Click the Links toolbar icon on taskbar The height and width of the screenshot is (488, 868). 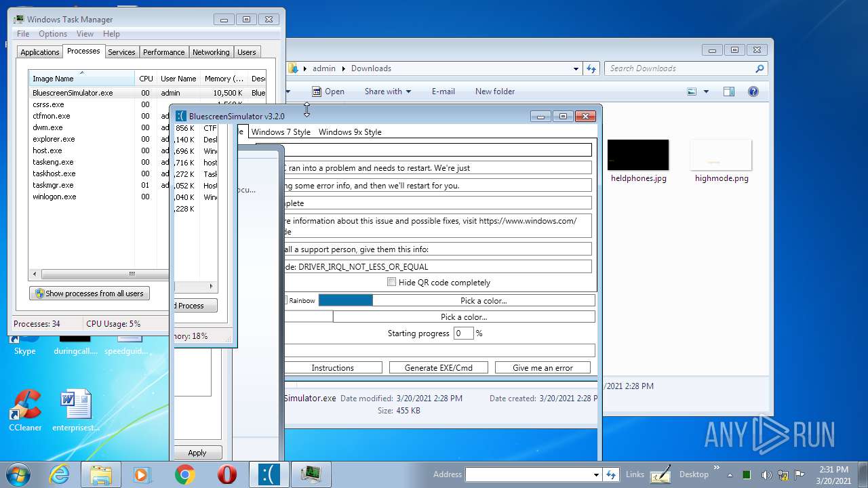point(660,474)
